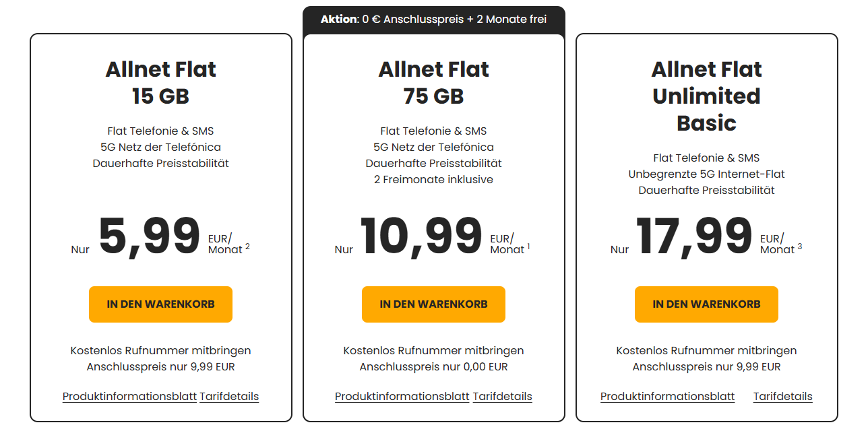Click the 10,99 monthly price
Viewport: 868px width, 429px height.
coord(421,236)
